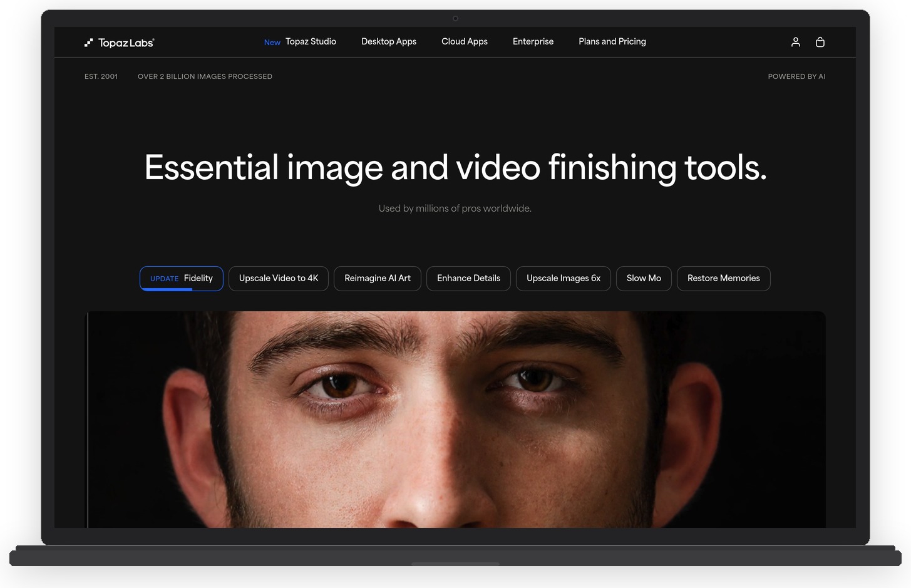Select the Upscale Video to 4K filter
911x588 pixels.
pyautogui.click(x=278, y=278)
